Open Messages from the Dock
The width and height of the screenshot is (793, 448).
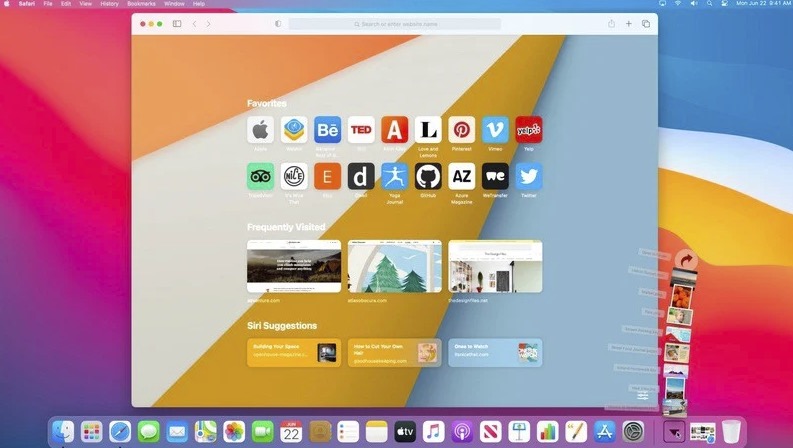(x=149, y=432)
